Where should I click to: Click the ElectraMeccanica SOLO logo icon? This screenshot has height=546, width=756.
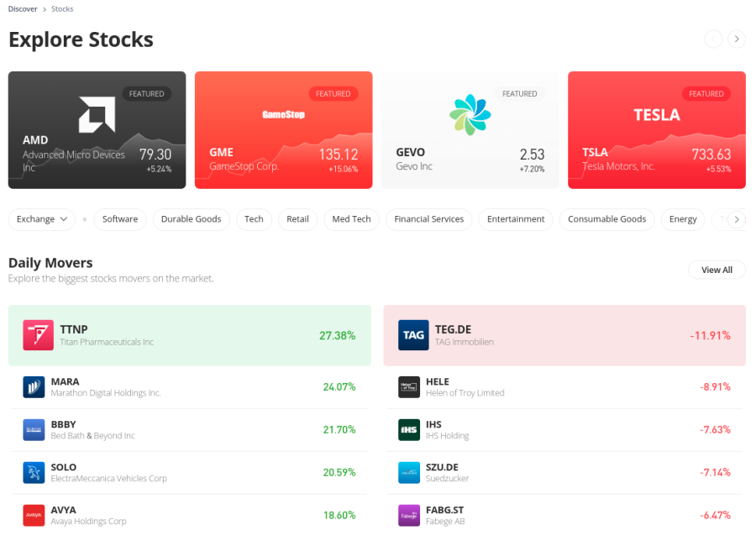[x=34, y=473]
